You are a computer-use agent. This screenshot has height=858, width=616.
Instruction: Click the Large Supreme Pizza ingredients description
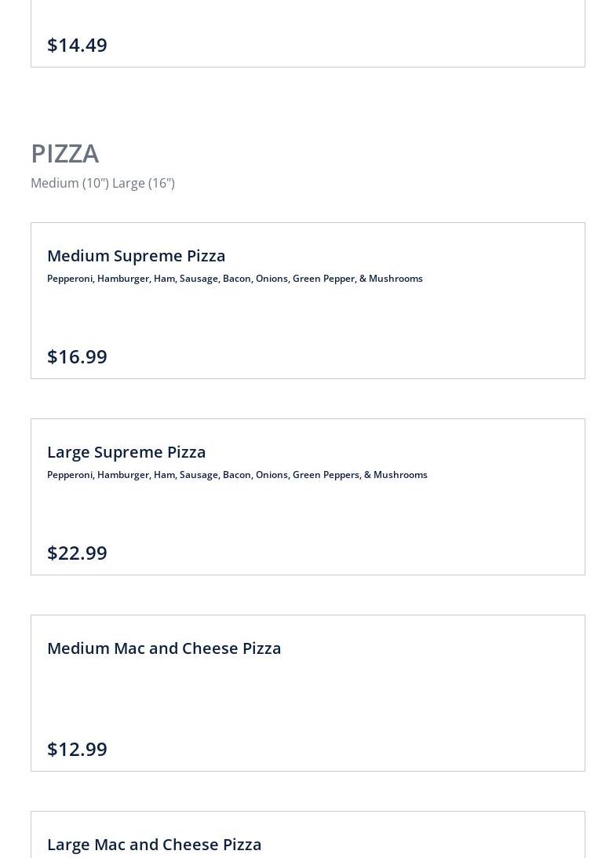(237, 475)
